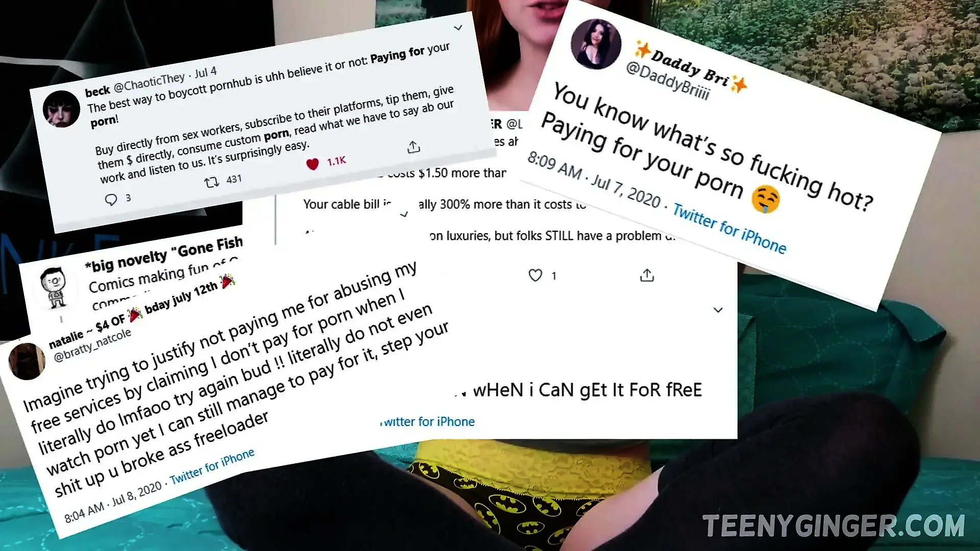Expand the chevron above the fRee text tweet
980x551 pixels.
(718, 310)
